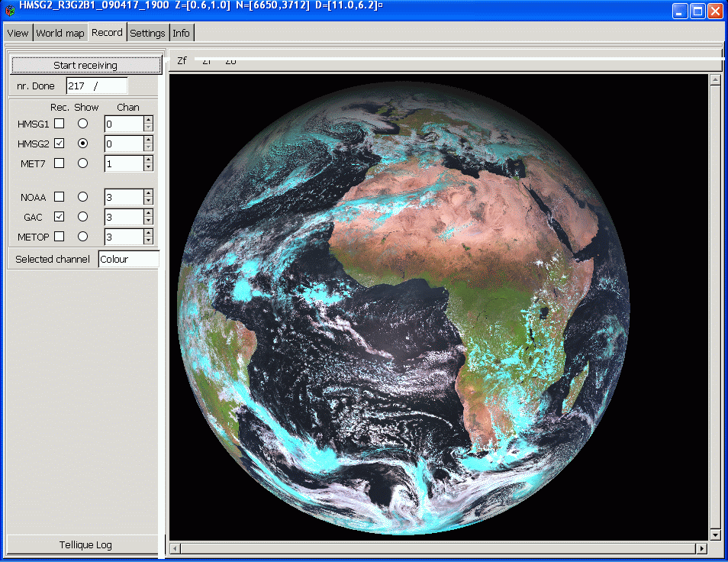Click the application icon in title bar
Image resolution: width=728 pixels, height=562 pixels.
point(10,11)
